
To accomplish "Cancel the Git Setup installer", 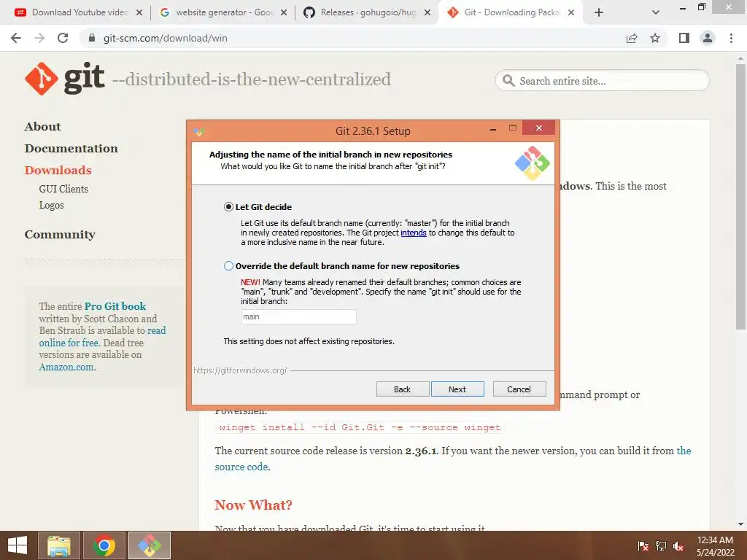I will pos(519,389).
